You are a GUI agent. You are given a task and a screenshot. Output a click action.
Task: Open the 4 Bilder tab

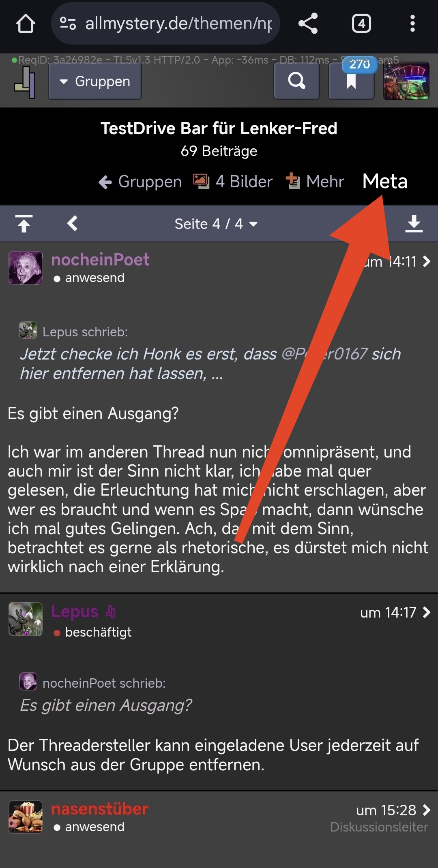pos(233,182)
